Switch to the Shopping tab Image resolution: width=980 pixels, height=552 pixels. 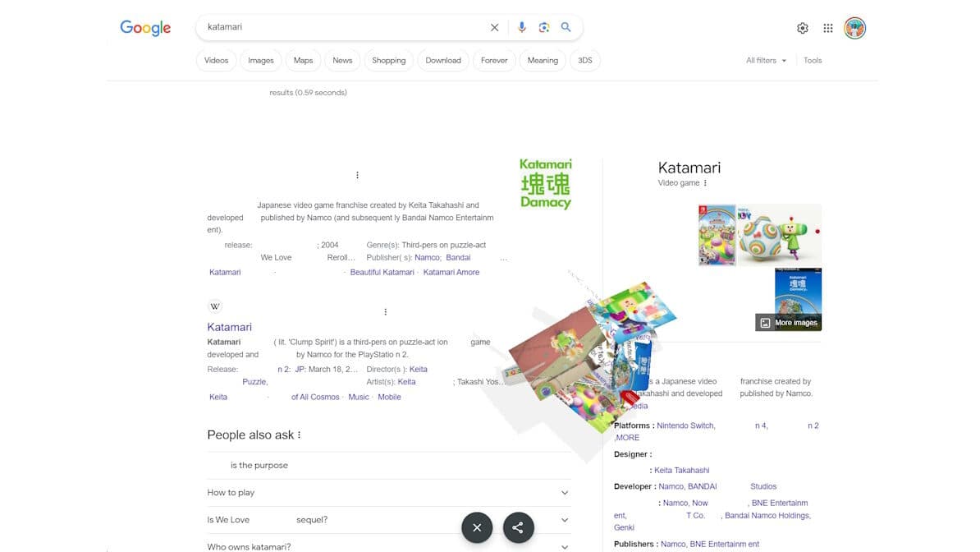[x=388, y=60]
